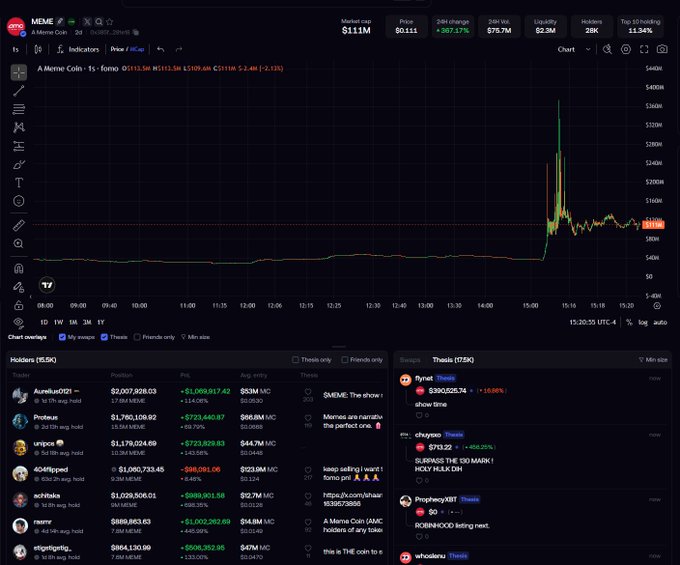This screenshot has height=565, width=680.
Task: Click the 24H change stat card
Action: tap(452, 26)
